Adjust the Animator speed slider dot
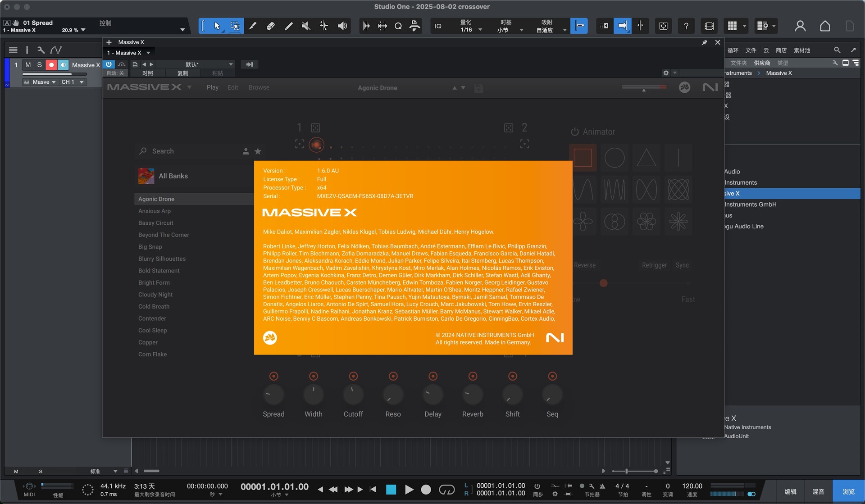Image resolution: width=865 pixels, height=504 pixels. coord(603,283)
